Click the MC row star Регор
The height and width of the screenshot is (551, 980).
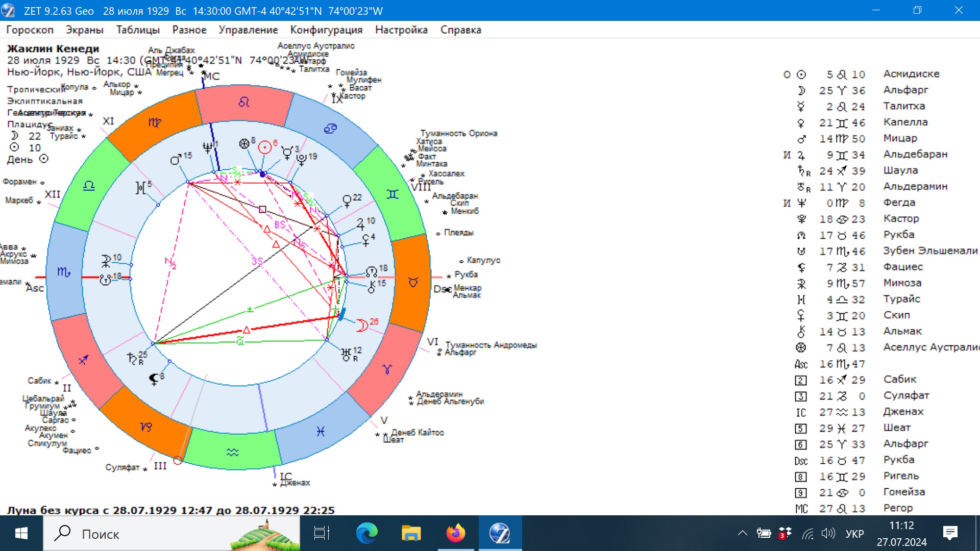(x=898, y=508)
